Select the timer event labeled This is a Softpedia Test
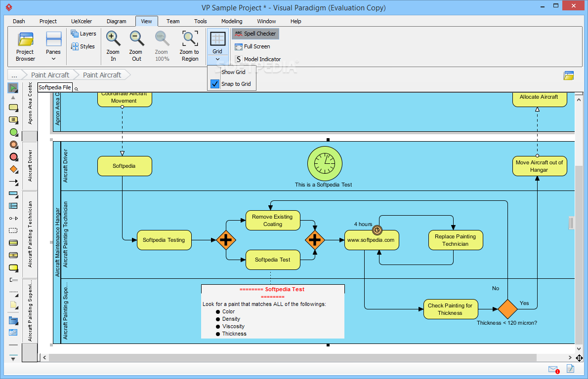This screenshot has height=379, width=588. 325,164
